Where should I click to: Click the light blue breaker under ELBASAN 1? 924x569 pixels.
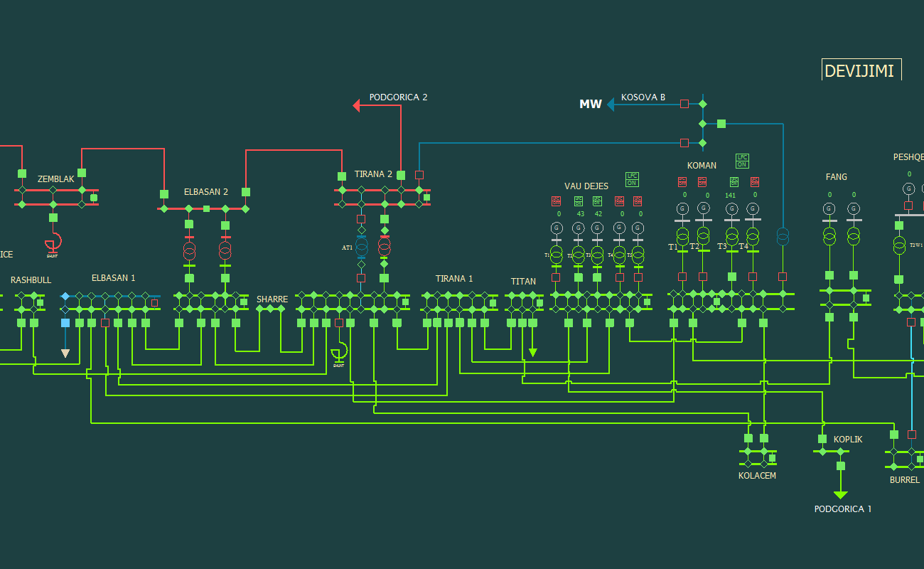tap(65, 323)
